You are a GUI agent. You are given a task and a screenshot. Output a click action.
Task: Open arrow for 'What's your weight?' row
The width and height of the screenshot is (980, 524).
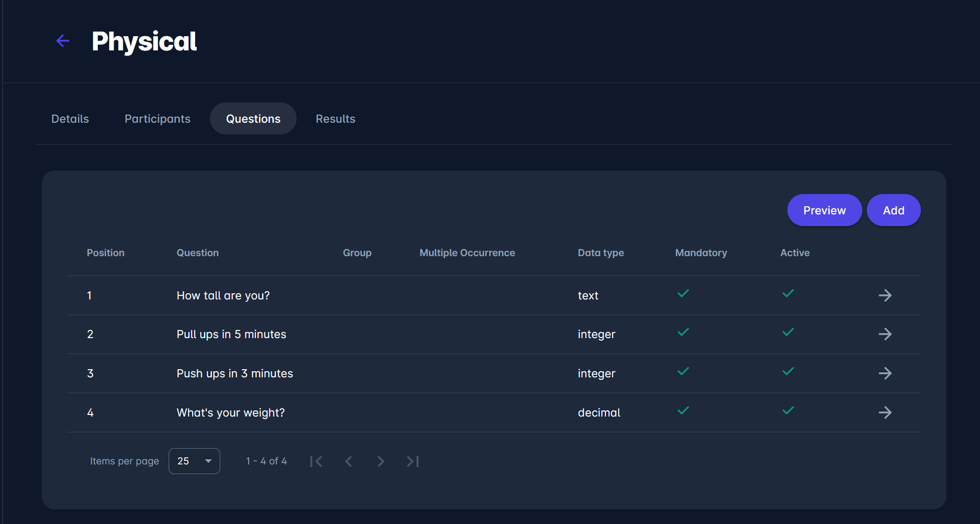click(x=885, y=412)
